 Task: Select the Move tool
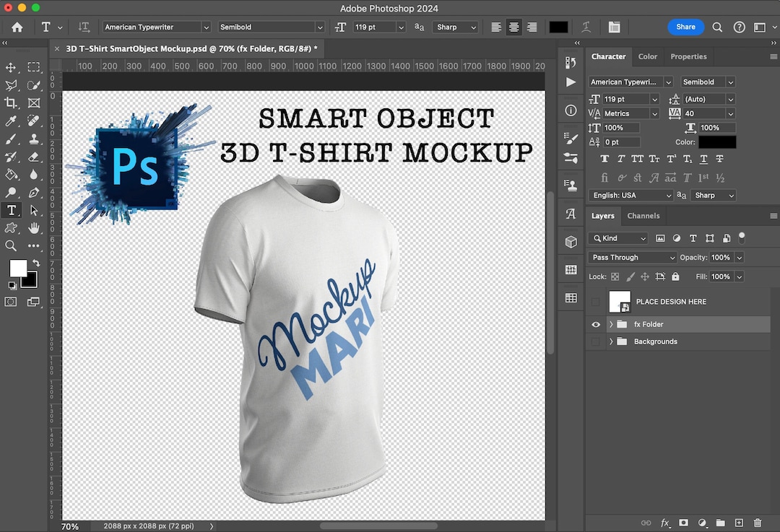(x=11, y=66)
